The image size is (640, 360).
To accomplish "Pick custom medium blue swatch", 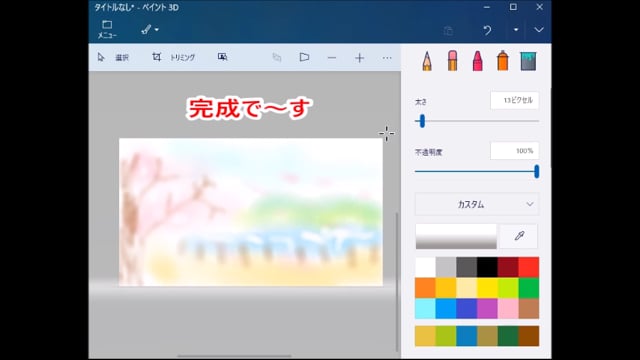I will tap(467, 336).
